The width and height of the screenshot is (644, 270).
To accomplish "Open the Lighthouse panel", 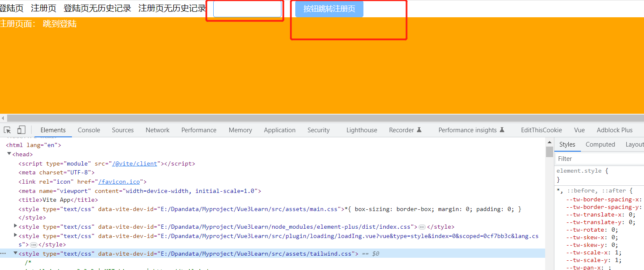I will tap(361, 130).
